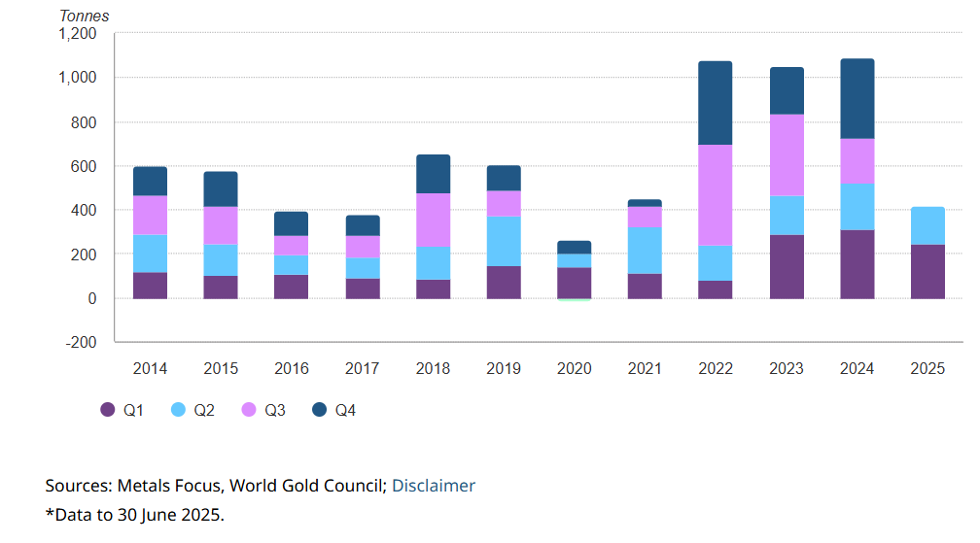This screenshot has height=543, width=980.
Task: Click the 1,200 y-axis value label
Action: 78,34
